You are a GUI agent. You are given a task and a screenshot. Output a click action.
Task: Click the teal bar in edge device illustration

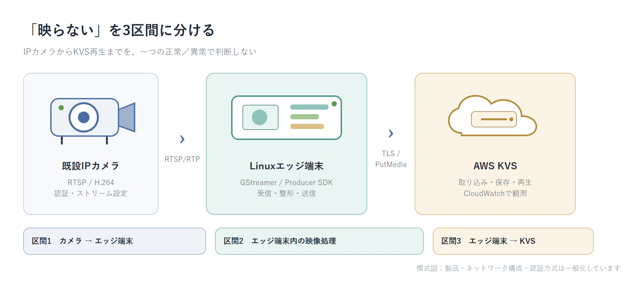click(309, 107)
